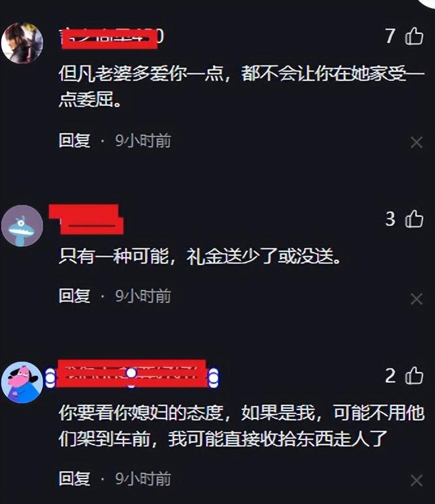Reply to the 礼金送少了 comment

pos(74,296)
